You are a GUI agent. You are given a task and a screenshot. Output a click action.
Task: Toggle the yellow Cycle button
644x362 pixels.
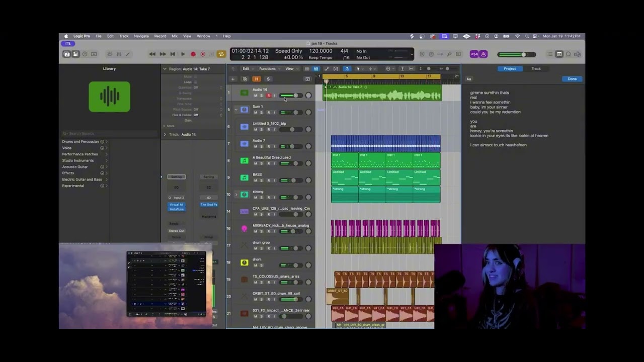coord(221,54)
